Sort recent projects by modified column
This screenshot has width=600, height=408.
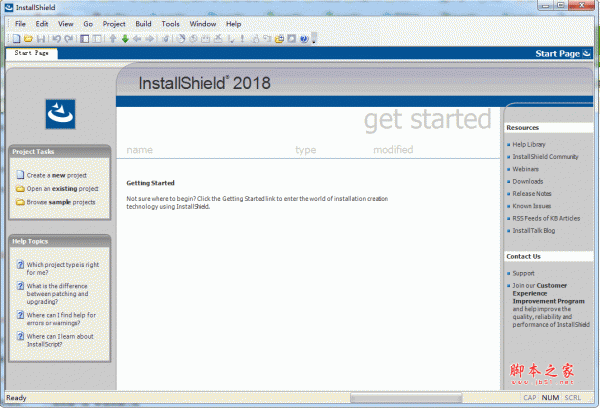click(x=393, y=150)
